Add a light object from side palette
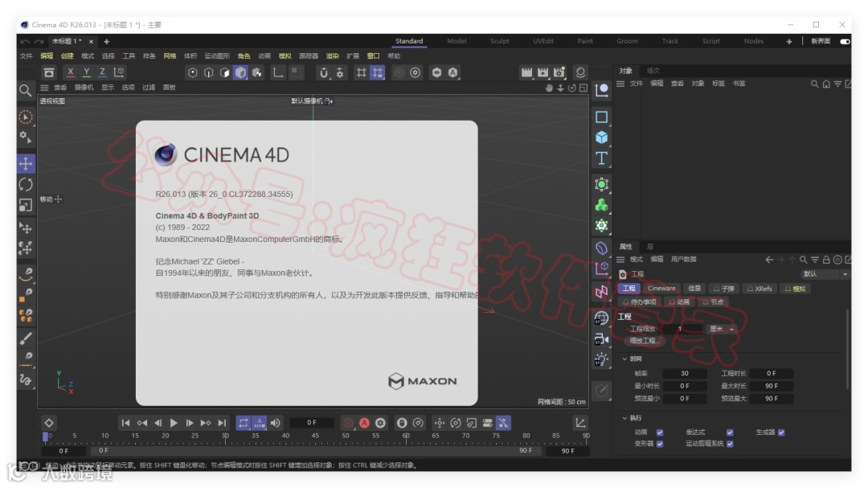 [602, 359]
